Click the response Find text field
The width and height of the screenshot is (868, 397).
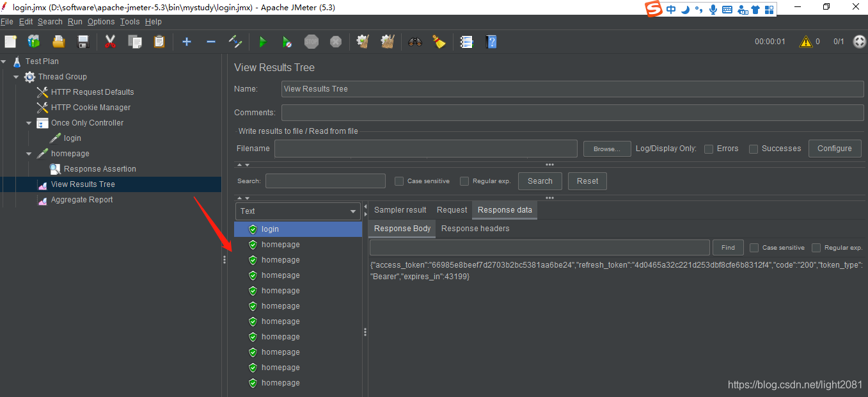[540, 247]
